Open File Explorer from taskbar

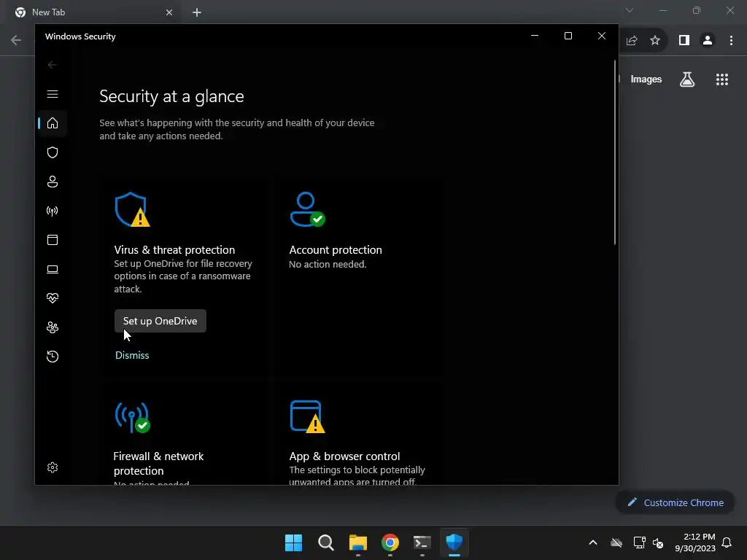coord(357,542)
